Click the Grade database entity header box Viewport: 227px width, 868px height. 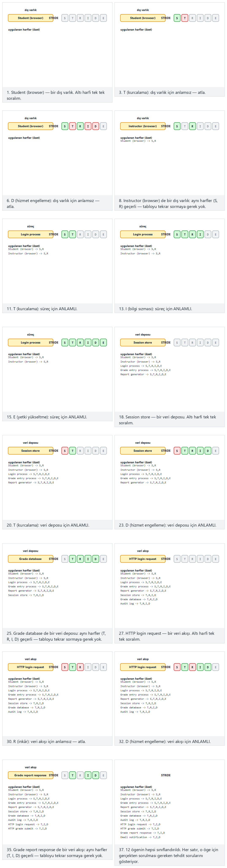tap(30, 559)
